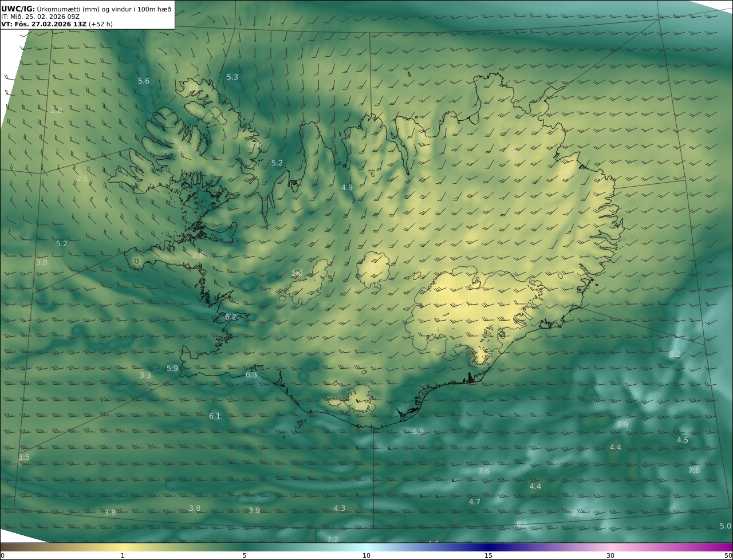This screenshot has width=733, height=560.
Task: Click the map value 3.0
Action: [x=42, y=263]
